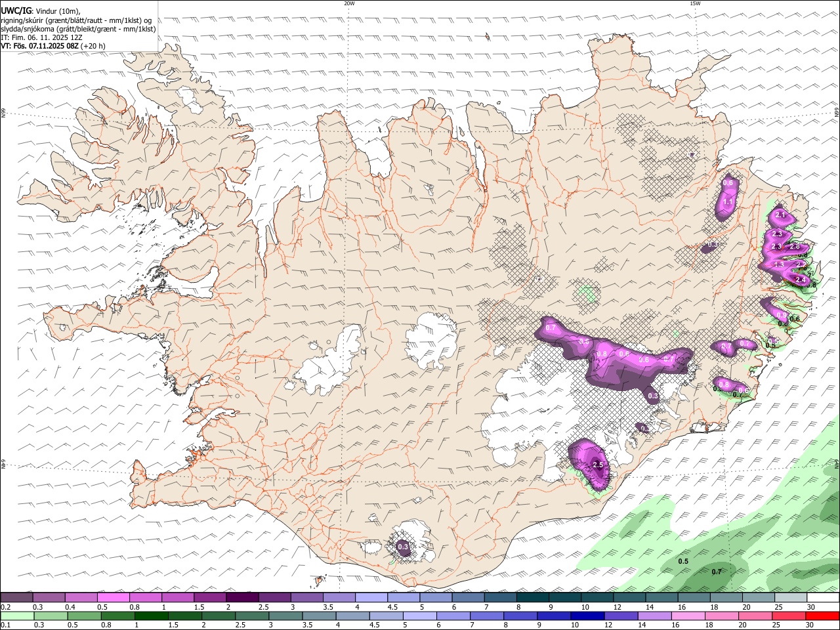Select the 6–7 periwinkle rain swatch
This screenshot has width=840, height=630.
pyautogui.click(x=453, y=616)
